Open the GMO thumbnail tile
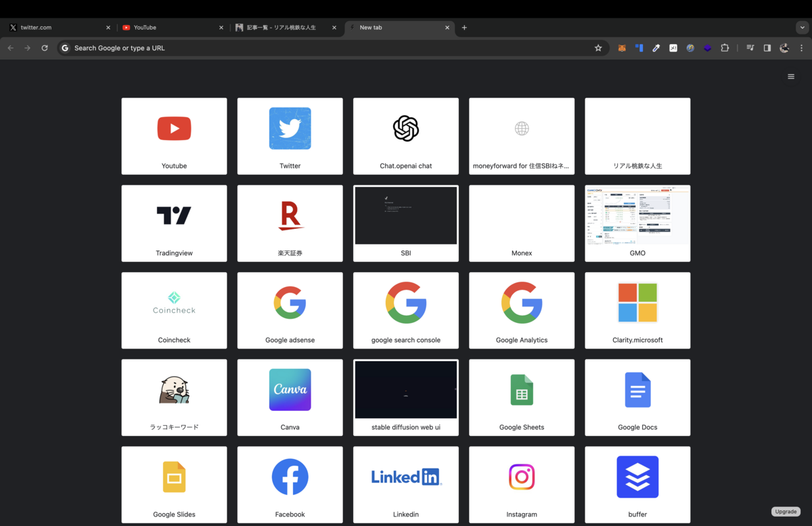The width and height of the screenshot is (812, 526). point(637,223)
